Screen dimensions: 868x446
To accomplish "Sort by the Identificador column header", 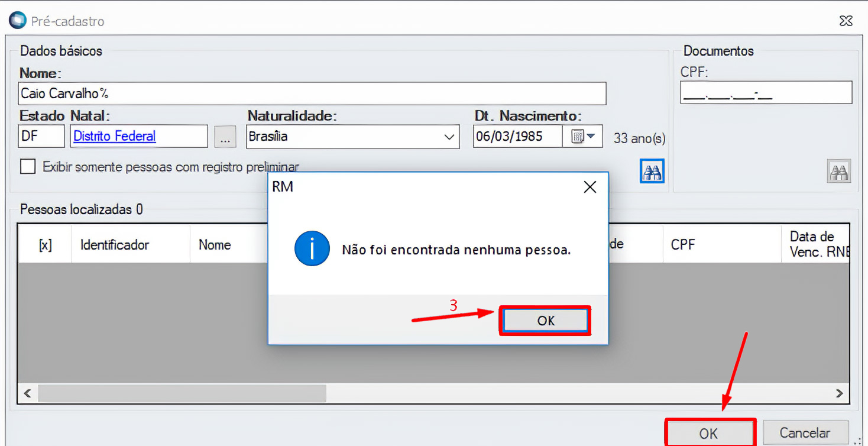I will pos(115,245).
